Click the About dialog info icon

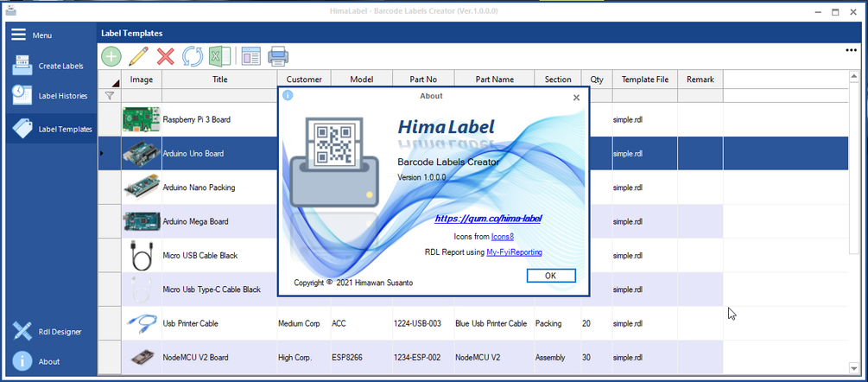tap(288, 95)
